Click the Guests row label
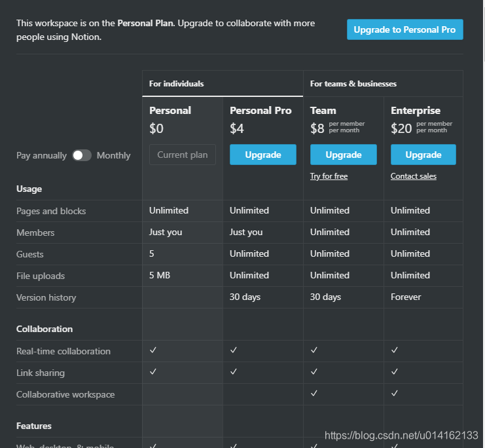 click(29, 255)
